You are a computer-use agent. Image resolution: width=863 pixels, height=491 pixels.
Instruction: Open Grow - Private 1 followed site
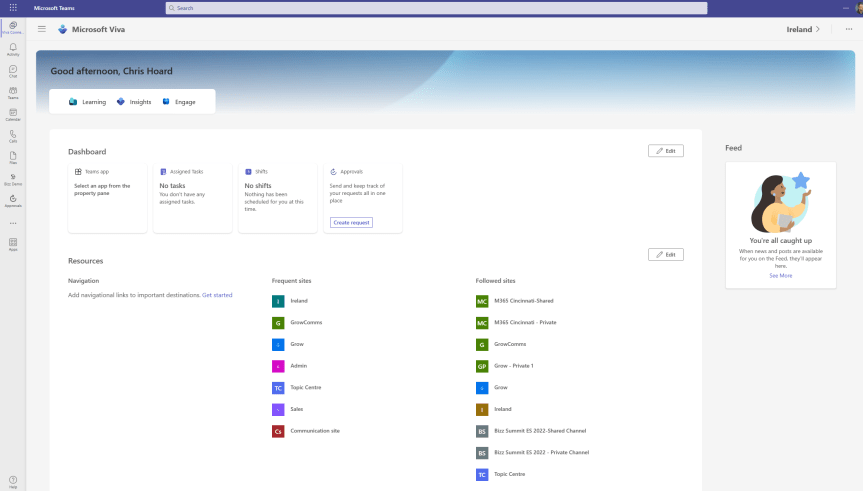(514, 366)
